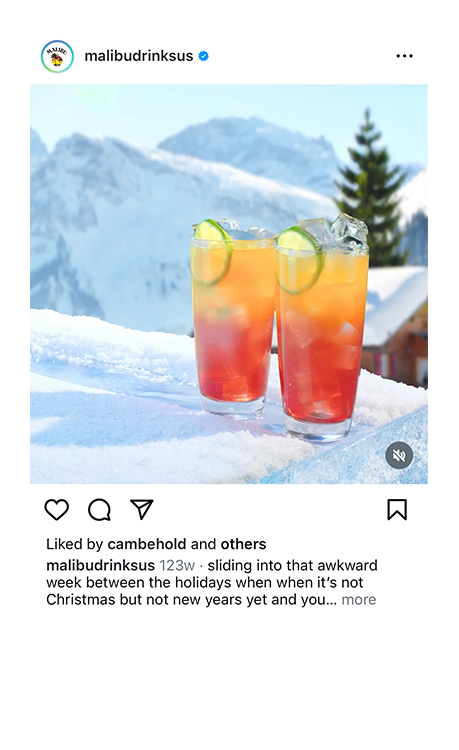Tap the left cocktail glass in the video
This screenshot has height=750, width=459.
coord(232,318)
